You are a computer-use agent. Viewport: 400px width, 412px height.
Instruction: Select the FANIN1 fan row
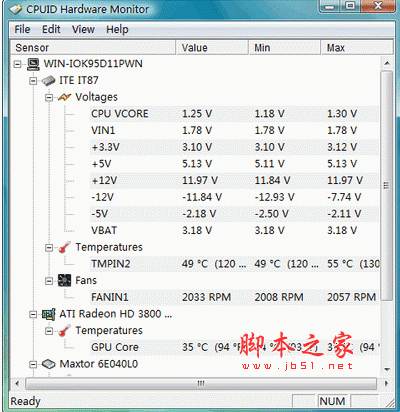coord(235,297)
